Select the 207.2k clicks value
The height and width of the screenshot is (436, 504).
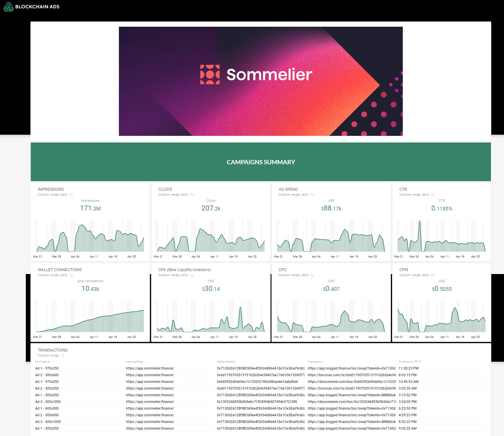[x=211, y=208]
